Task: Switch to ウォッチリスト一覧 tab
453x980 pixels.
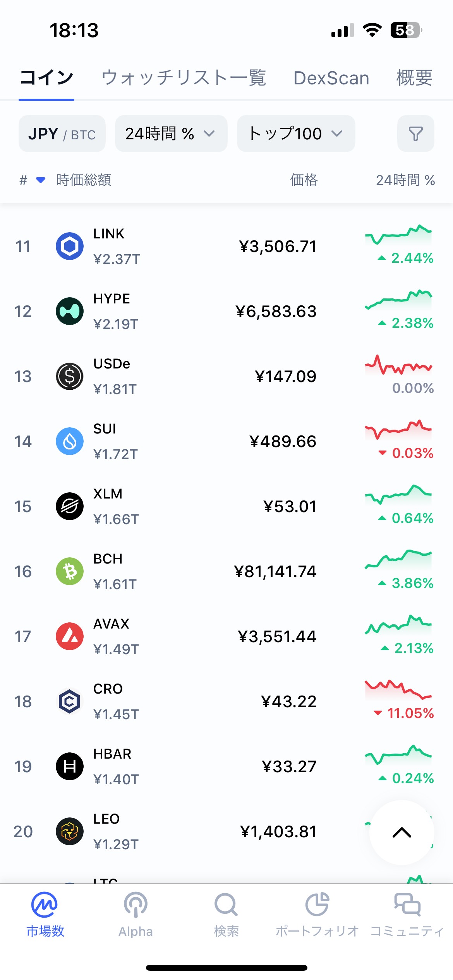Action: pos(184,78)
